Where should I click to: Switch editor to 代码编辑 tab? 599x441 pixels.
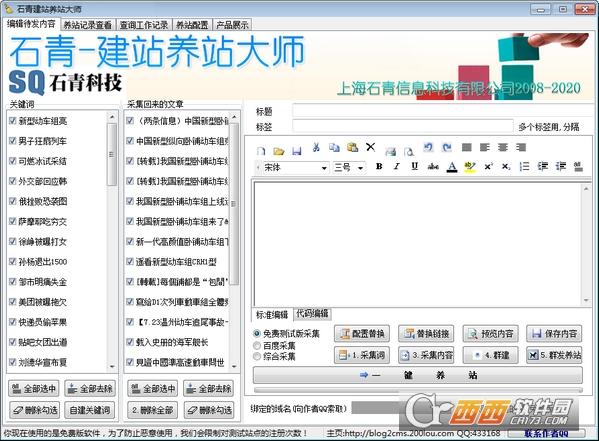[312, 314]
